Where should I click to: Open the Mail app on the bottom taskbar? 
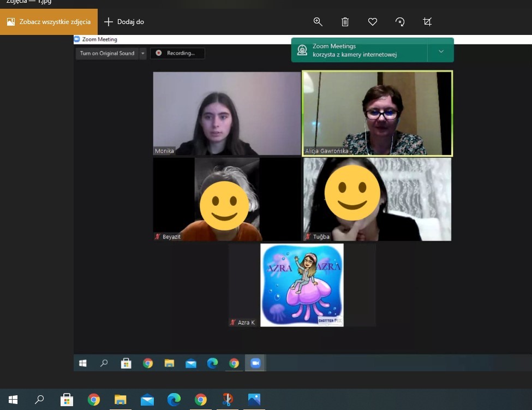click(147, 400)
